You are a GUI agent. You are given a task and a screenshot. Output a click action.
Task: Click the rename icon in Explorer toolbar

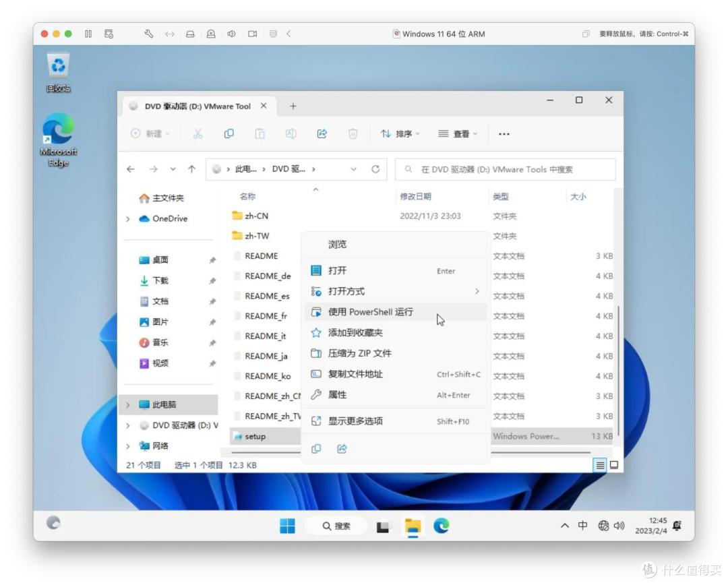point(291,133)
